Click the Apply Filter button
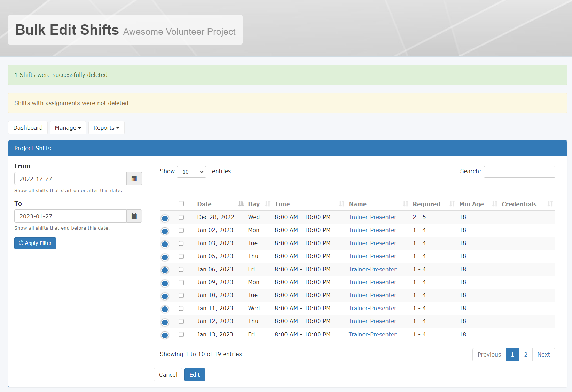Viewport: 572px width, 392px height. pyautogui.click(x=35, y=243)
